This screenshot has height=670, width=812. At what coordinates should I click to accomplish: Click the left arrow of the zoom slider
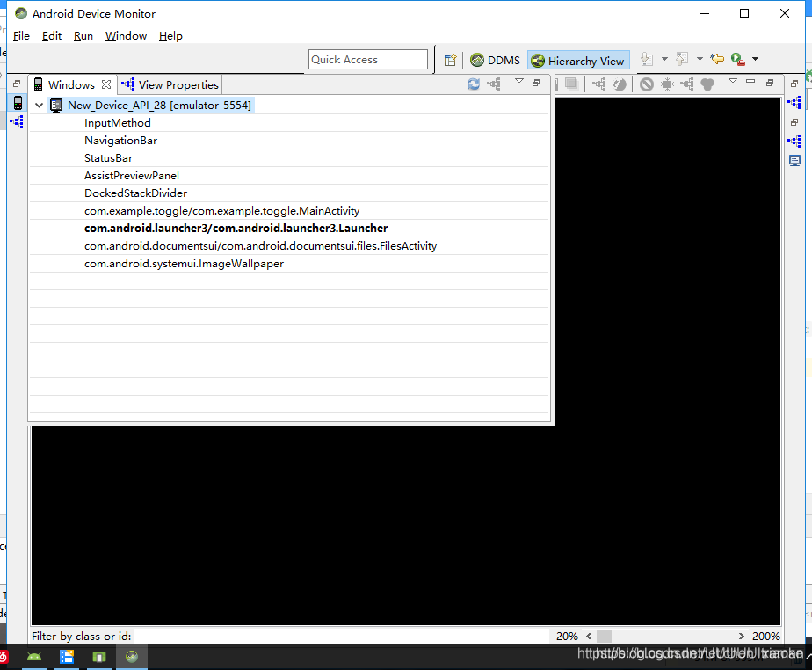tap(589, 636)
